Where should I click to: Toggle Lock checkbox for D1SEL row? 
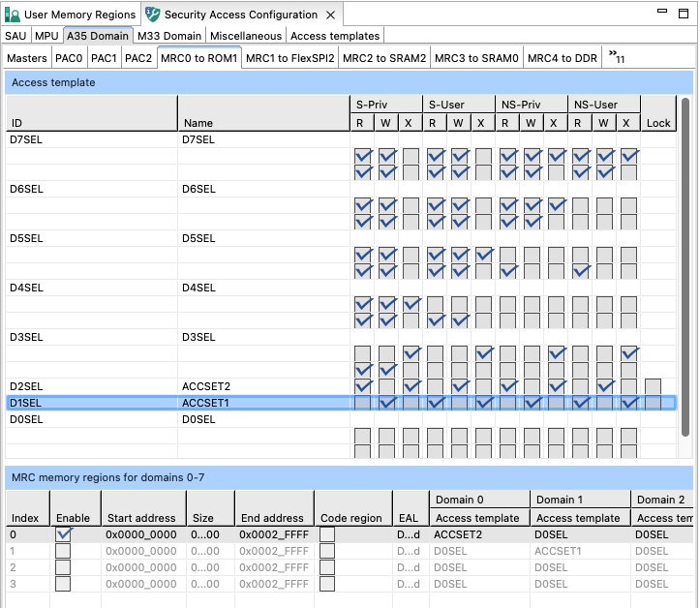(654, 403)
